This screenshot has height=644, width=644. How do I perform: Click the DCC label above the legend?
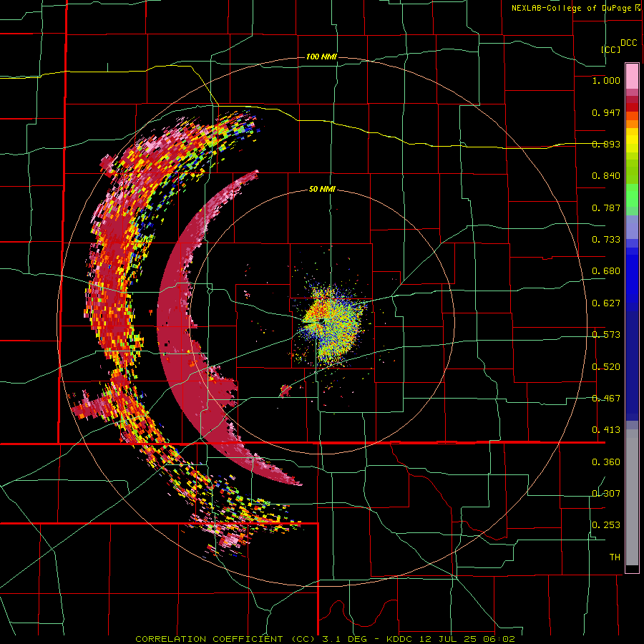(629, 43)
